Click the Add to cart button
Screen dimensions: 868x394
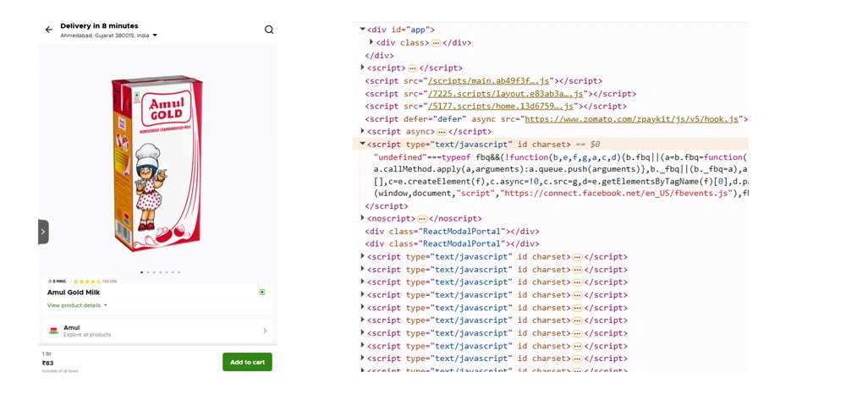[x=247, y=362]
